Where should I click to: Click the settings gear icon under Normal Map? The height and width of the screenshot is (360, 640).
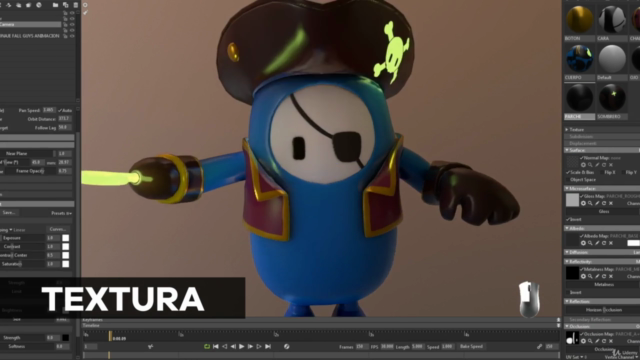(583, 165)
